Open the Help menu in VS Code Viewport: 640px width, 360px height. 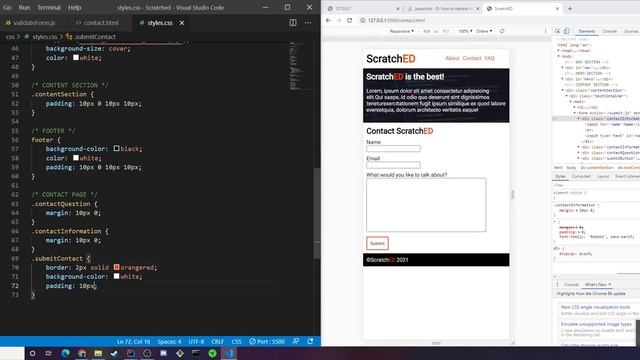click(74, 7)
